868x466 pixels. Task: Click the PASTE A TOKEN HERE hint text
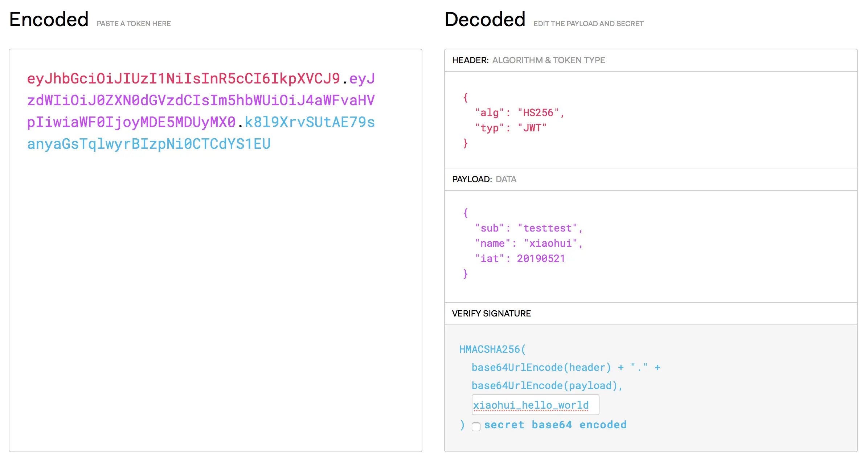[x=134, y=24]
